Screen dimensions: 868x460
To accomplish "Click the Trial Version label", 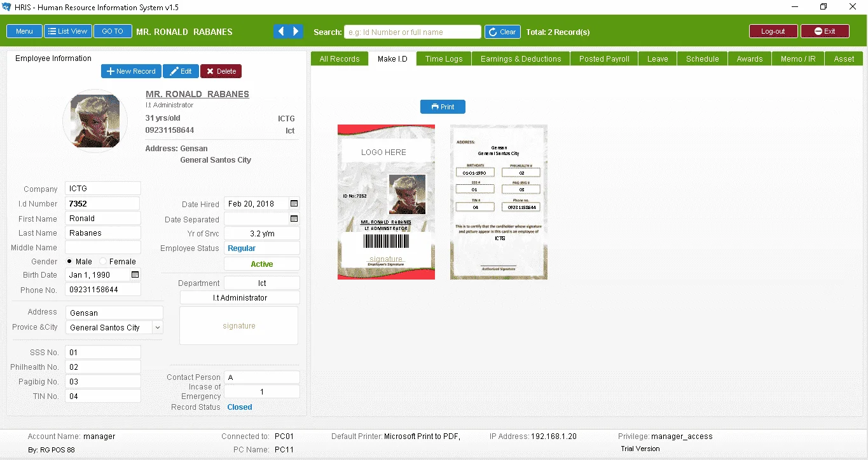I will tap(640, 449).
